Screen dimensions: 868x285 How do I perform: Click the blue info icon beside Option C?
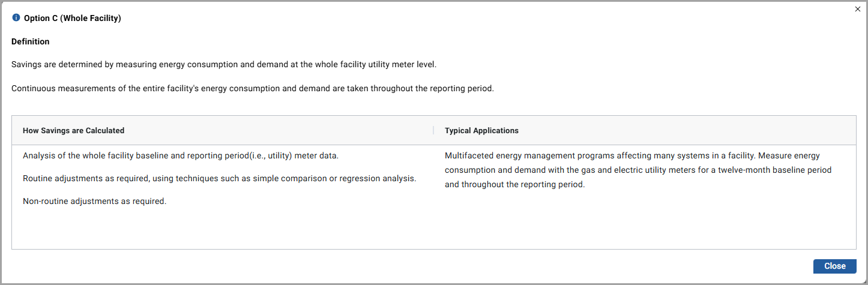click(16, 18)
